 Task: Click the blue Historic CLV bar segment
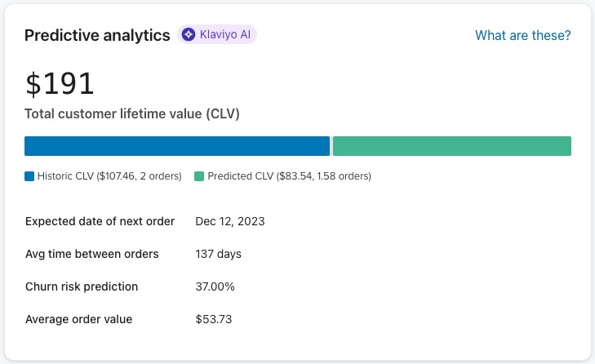pos(177,146)
